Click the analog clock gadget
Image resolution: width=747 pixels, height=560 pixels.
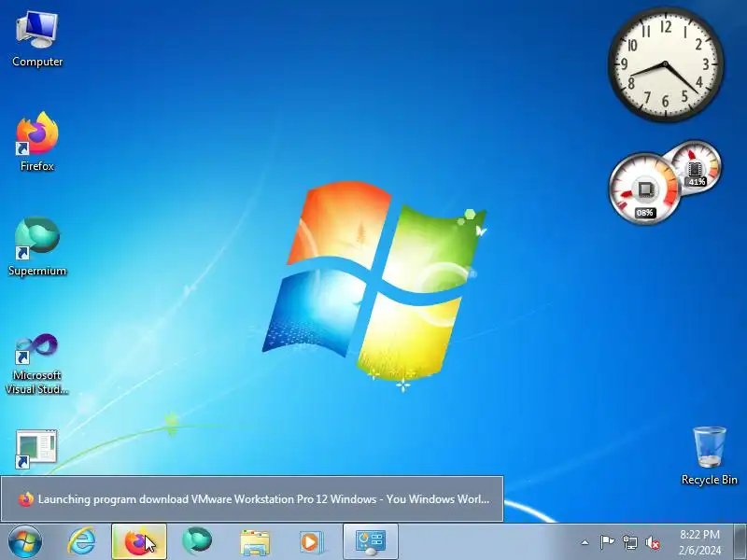click(666, 64)
